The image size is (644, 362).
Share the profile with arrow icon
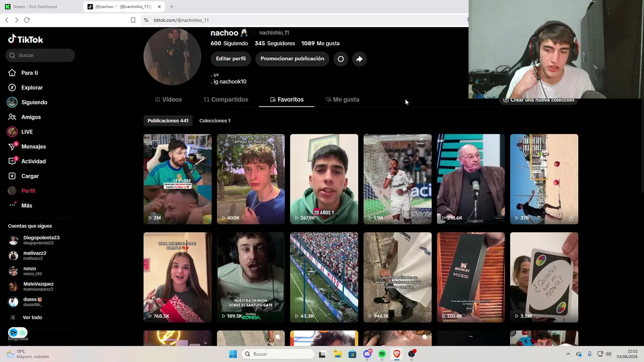[x=359, y=59]
